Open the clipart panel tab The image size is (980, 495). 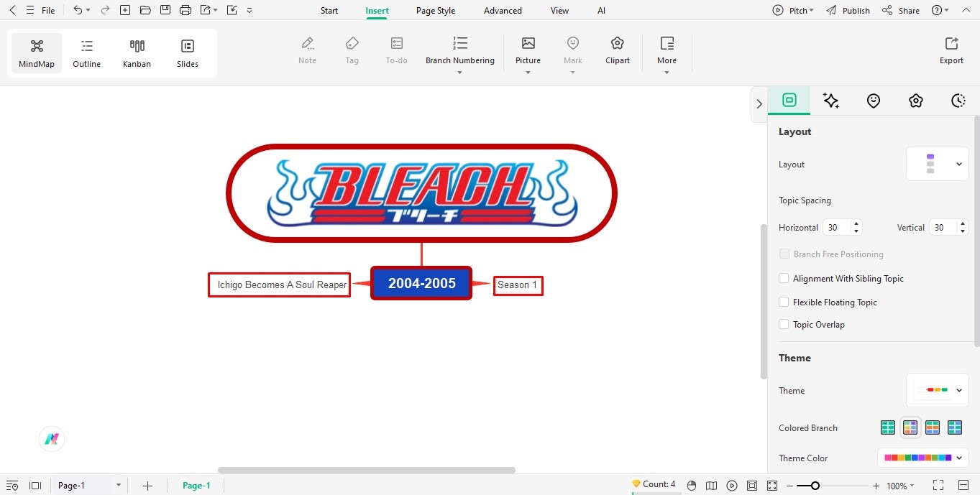[915, 101]
